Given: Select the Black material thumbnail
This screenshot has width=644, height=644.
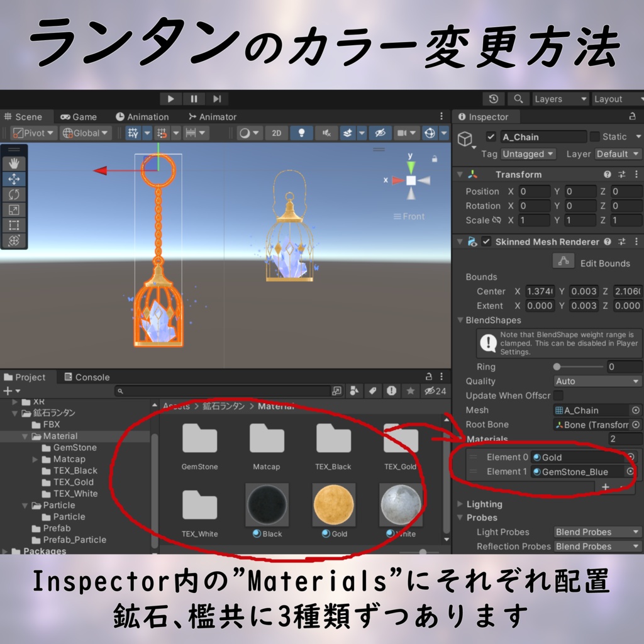Looking at the screenshot, I should pos(267,505).
